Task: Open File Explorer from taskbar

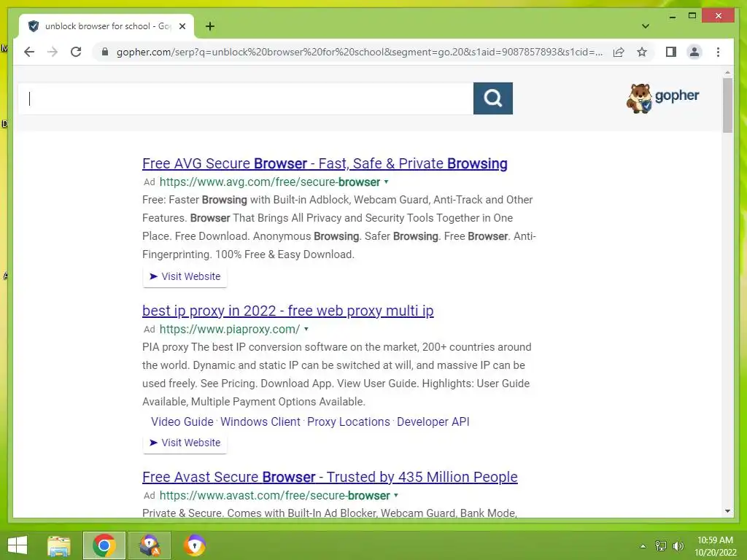Action: (x=59, y=545)
